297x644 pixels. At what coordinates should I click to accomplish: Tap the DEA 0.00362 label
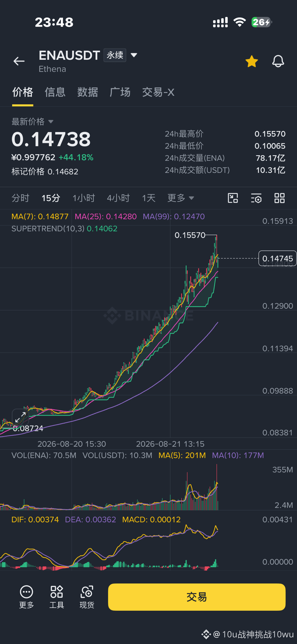[90, 520]
